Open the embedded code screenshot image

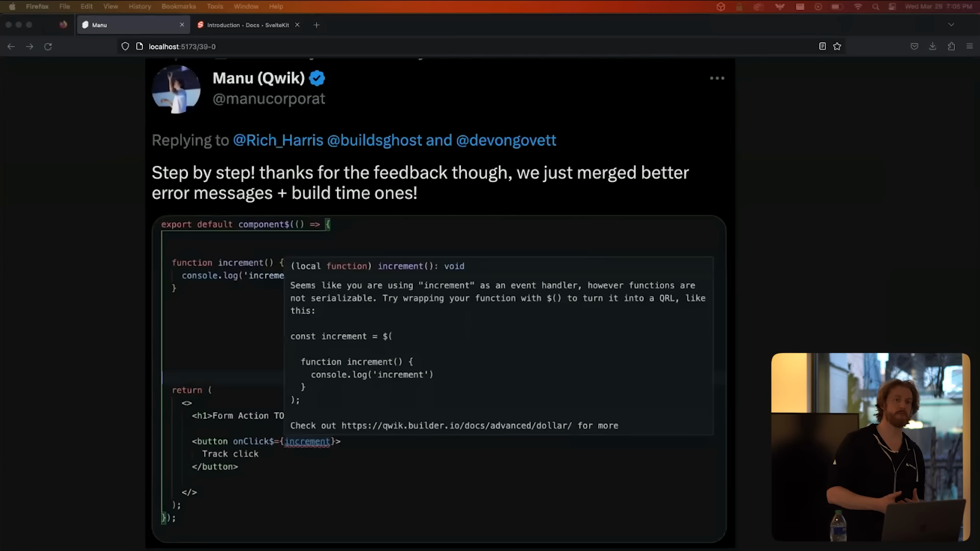click(439, 379)
